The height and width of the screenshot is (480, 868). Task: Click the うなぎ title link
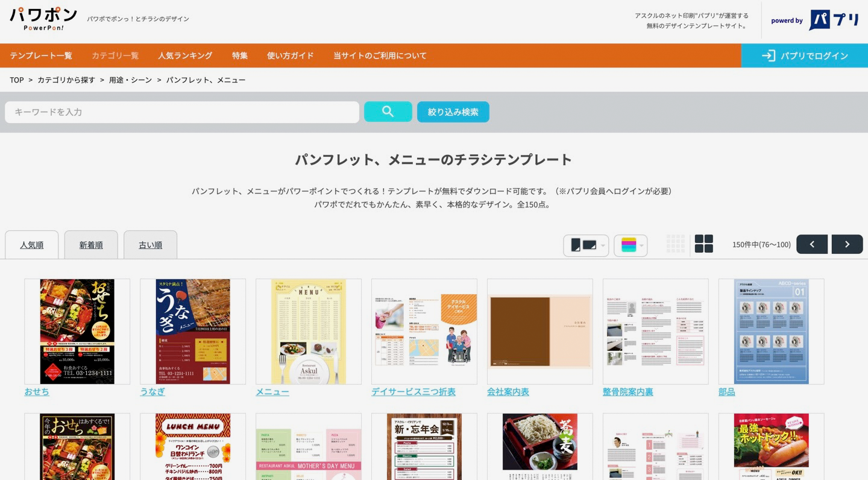[x=153, y=391]
